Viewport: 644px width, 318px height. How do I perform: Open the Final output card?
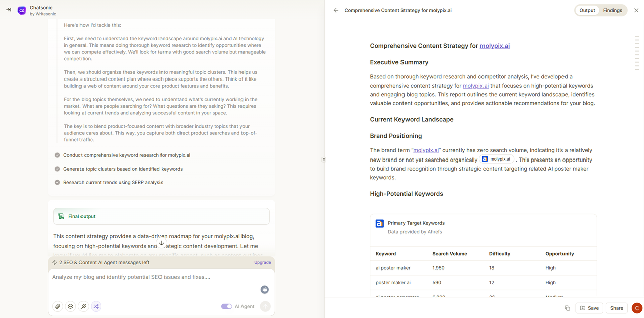pos(162,216)
